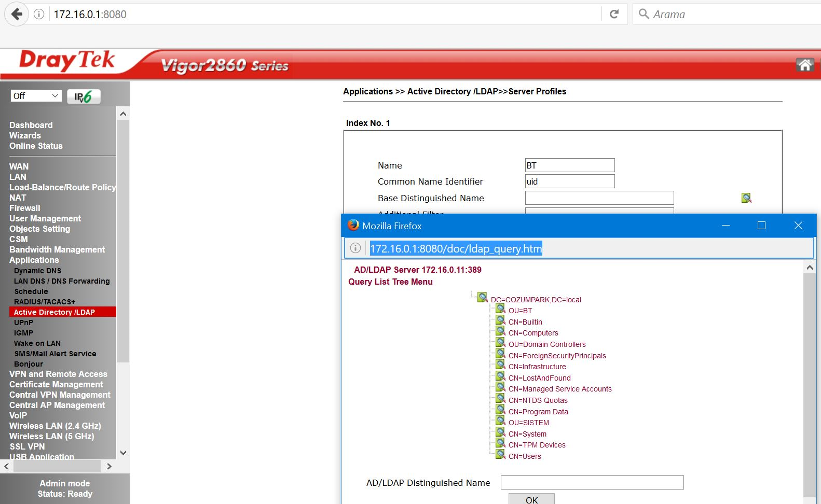Click the site info icon in popup address bar

(355, 248)
